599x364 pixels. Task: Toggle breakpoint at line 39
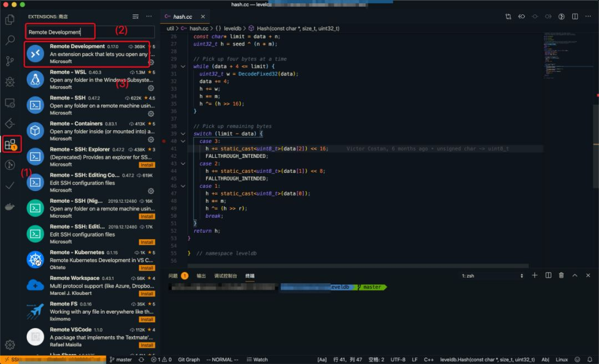coord(164,134)
